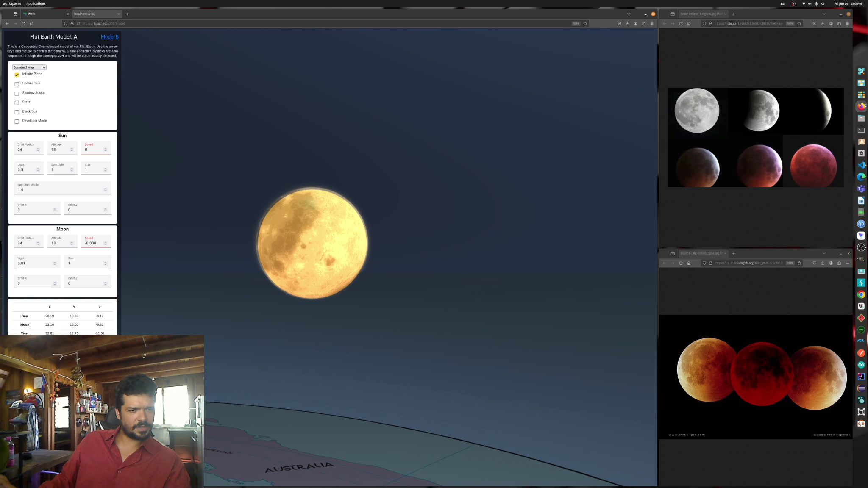
Task: Open the Standard Map dropdown
Action: tap(29, 67)
